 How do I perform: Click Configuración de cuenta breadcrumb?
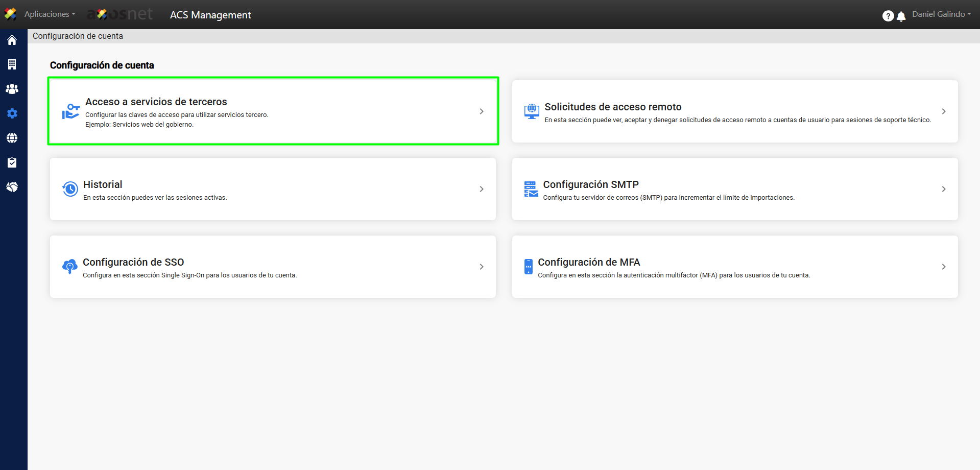78,36
